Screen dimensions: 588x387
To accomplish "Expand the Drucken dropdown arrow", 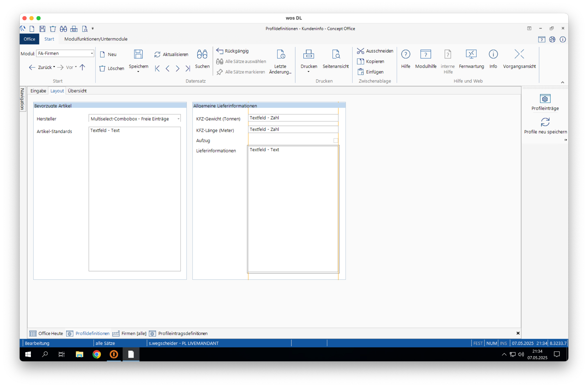I will (308, 72).
